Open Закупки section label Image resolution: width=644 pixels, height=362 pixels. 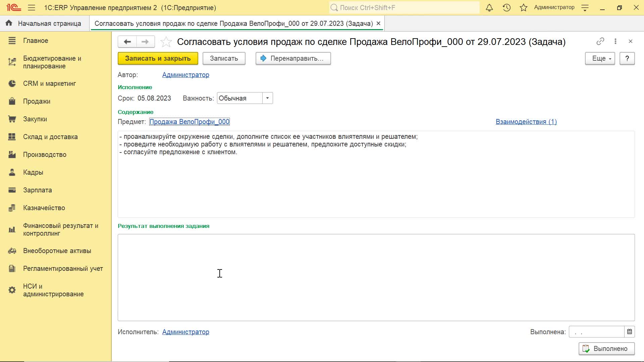(x=35, y=119)
